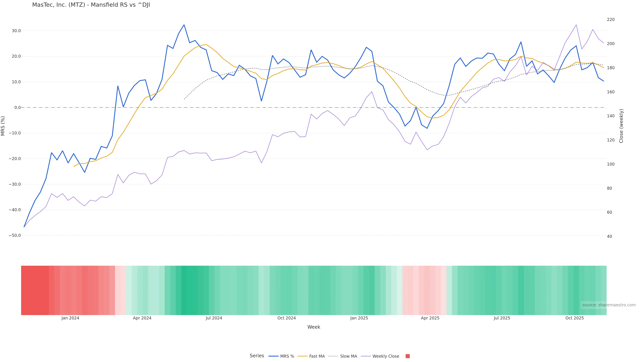Viewport: 644px width, 362px height.
Task: Select the "Close (weekly)" right axis title
Action: [621, 126]
